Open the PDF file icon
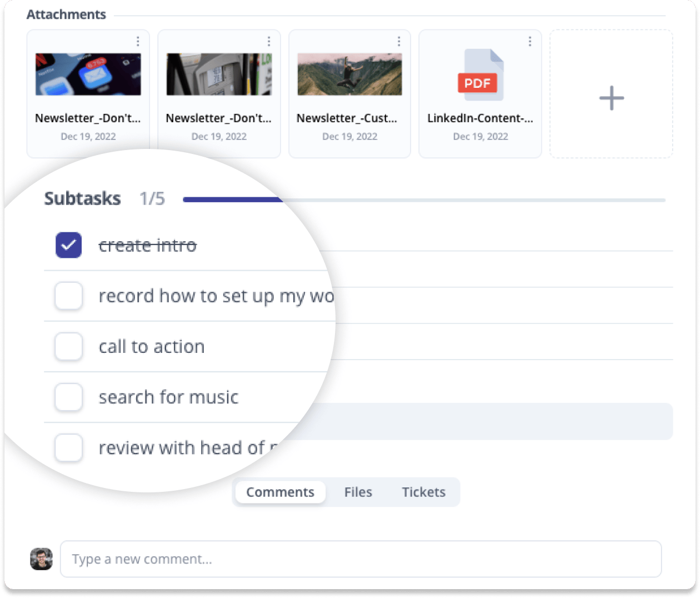The image size is (700, 598). [x=480, y=75]
